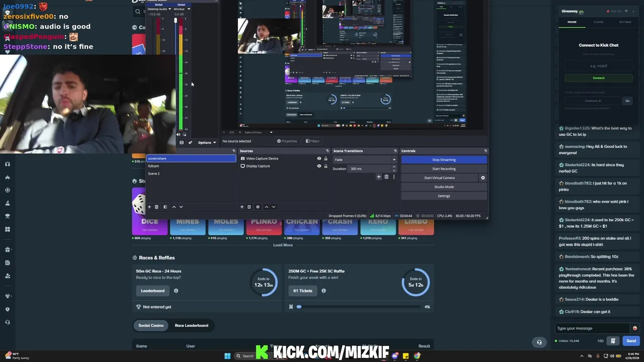Hide the Display Capture source
The height and width of the screenshot is (362, 644).
tap(319, 166)
